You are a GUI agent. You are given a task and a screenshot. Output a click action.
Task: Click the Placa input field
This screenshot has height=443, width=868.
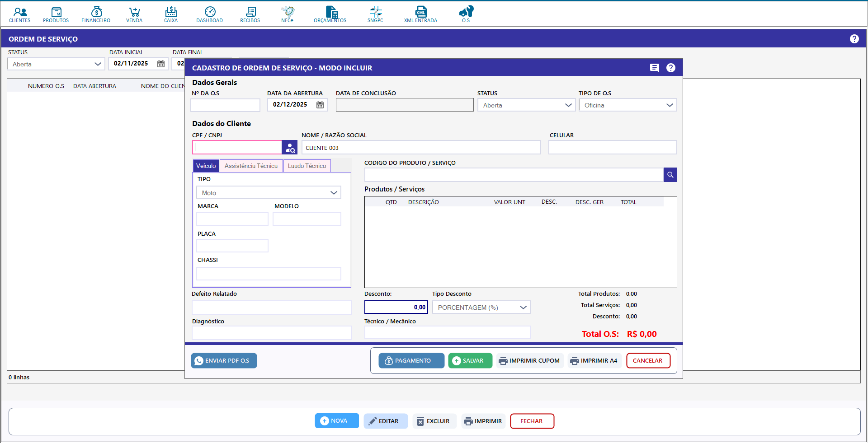pos(232,246)
